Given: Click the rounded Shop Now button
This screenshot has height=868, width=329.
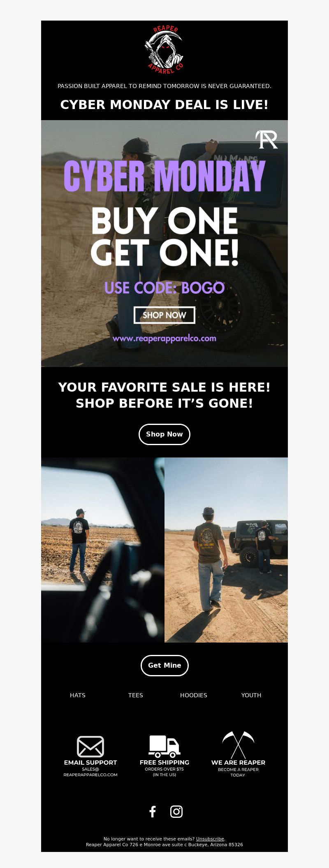Looking at the screenshot, I should coord(164,434).
